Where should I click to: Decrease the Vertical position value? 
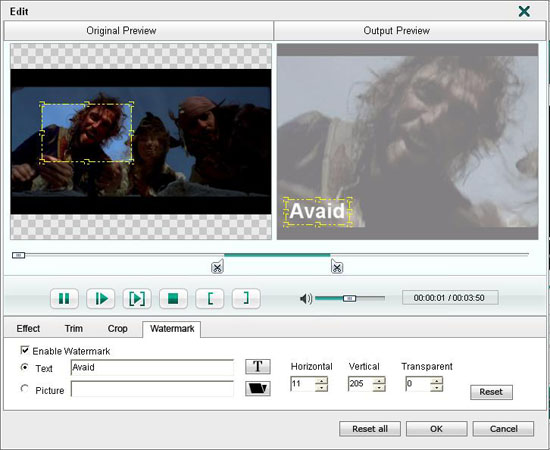(379, 388)
